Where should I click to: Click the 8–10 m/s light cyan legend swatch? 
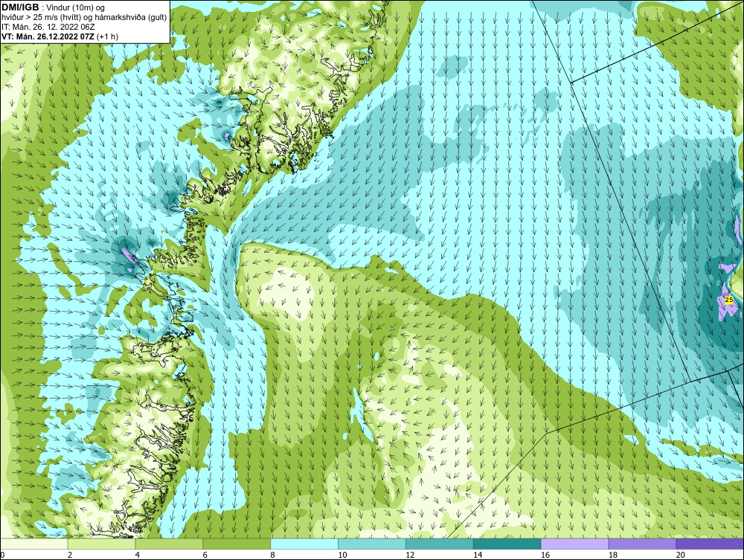[304, 544]
